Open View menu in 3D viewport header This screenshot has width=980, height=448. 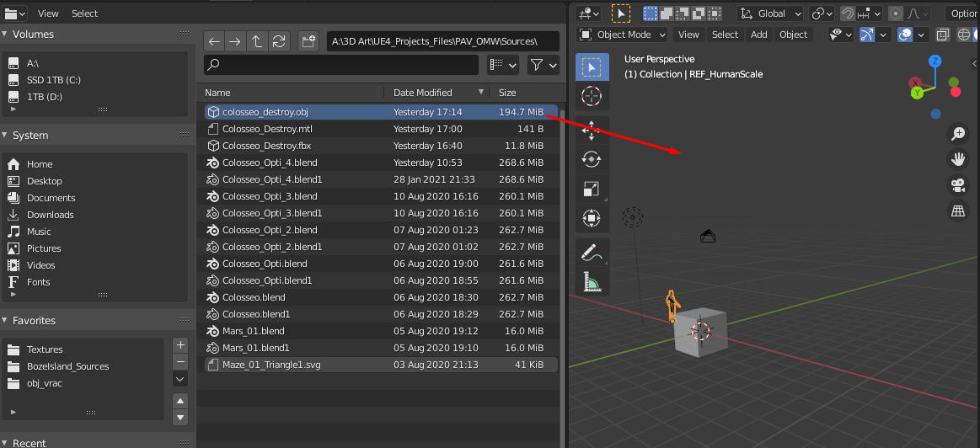pos(688,35)
